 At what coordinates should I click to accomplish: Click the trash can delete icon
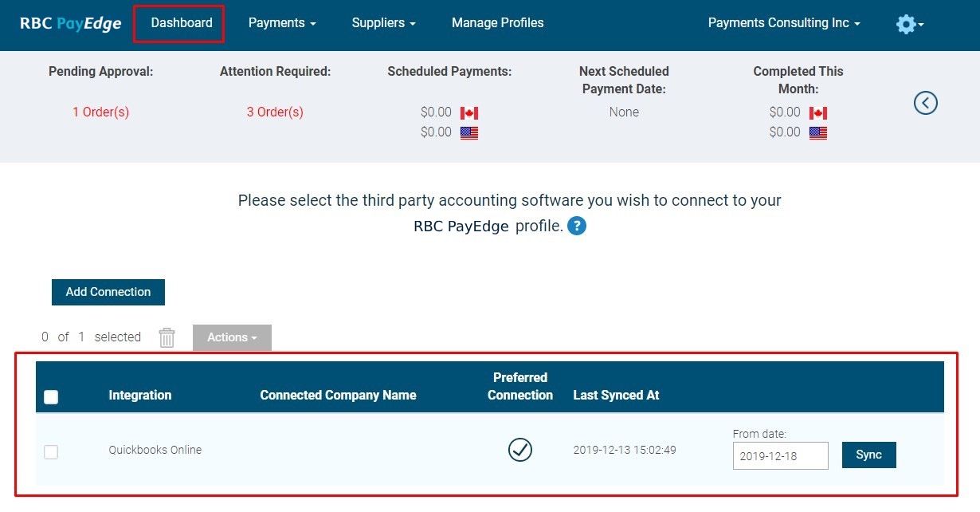pyautogui.click(x=167, y=337)
